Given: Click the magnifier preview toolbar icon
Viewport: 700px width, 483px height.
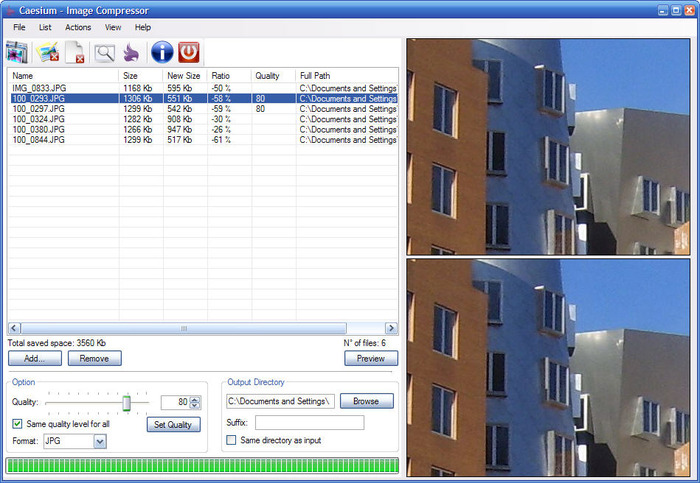Looking at the screenshot, I should 104,53.
